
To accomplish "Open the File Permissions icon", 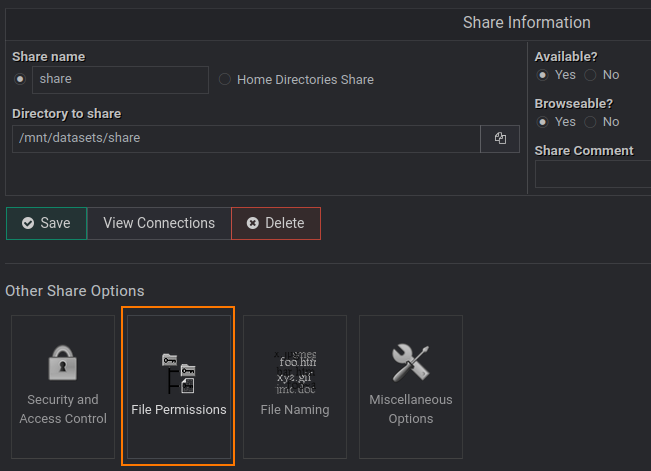I will [178, 372].
